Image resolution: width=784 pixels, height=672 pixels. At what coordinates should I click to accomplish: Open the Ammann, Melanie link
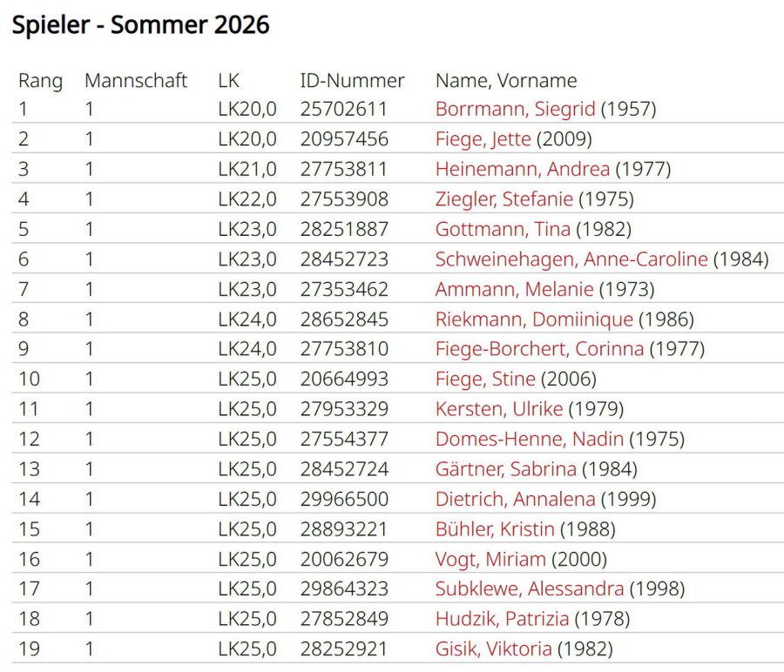click(514, 289)
